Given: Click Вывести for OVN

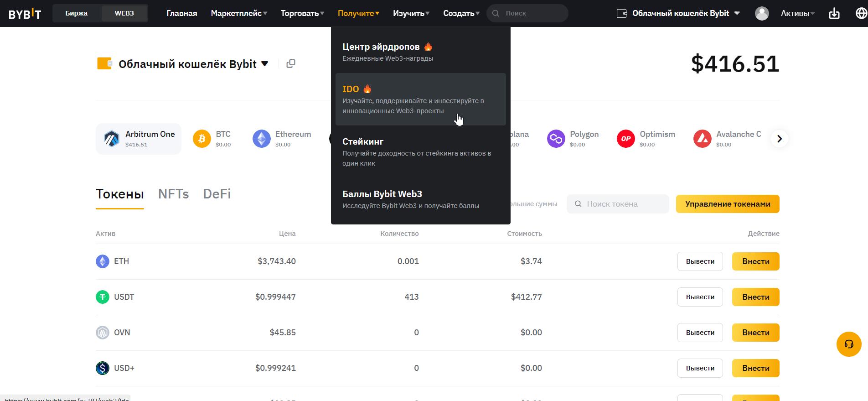Looking at the screenshot, I should coord(700,333).
